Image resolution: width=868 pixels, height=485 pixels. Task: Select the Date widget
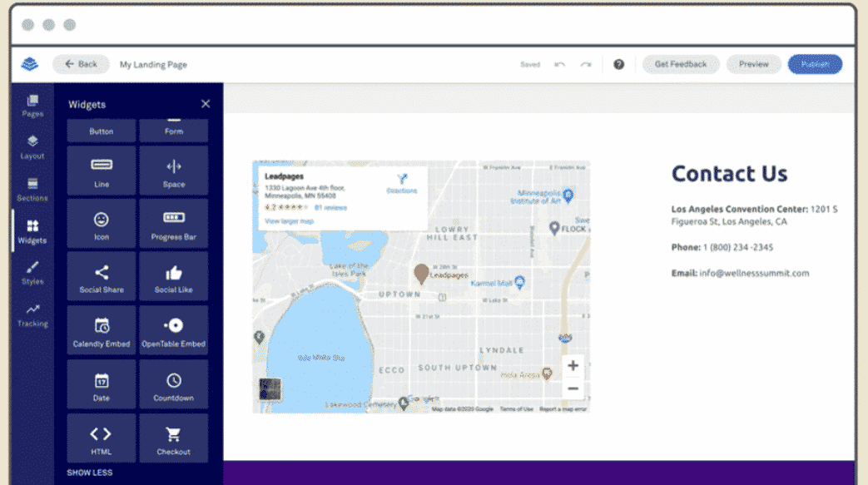(102, 384)
